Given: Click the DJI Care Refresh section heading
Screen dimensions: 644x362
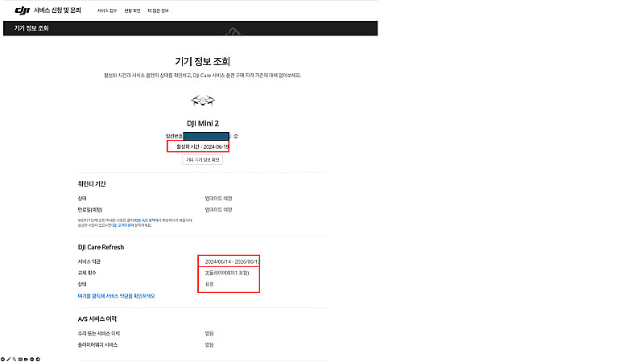Looking at the screenshot, I should 101,247.
